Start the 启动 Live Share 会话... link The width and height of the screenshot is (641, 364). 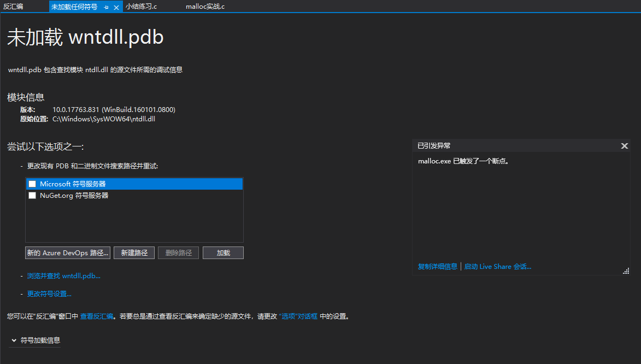[497, 267]
